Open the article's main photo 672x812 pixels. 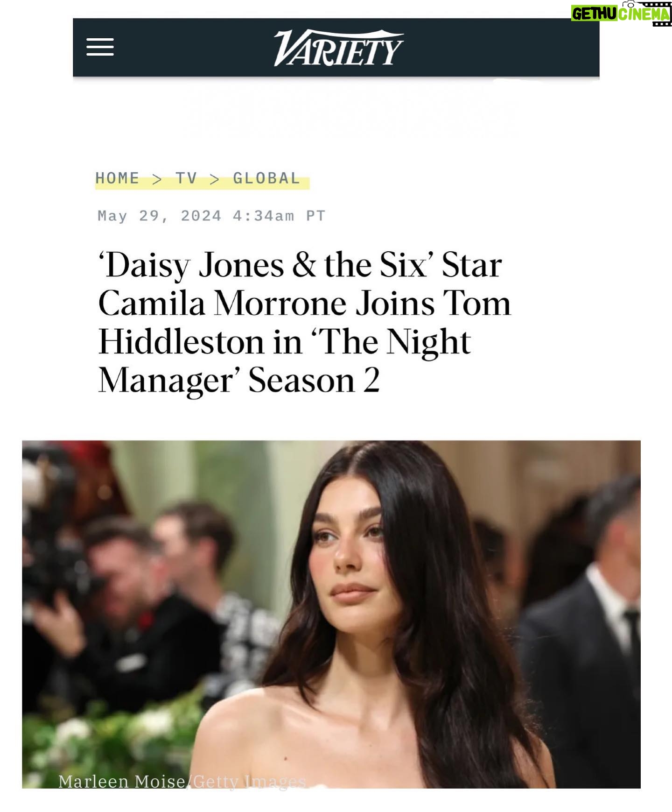tap(331, 614)
